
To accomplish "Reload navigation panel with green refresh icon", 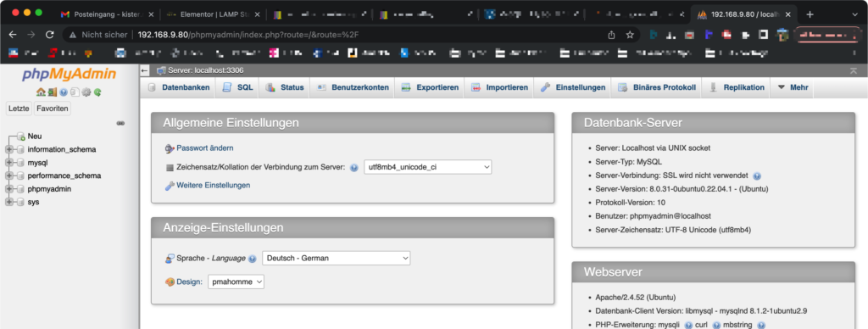I will (97, 92).
